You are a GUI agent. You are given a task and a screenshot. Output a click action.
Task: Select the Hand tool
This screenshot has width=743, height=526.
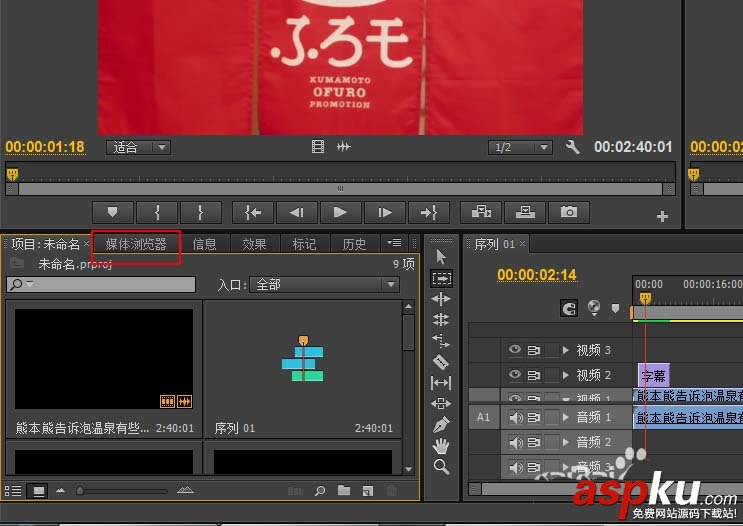coord(441,445)
